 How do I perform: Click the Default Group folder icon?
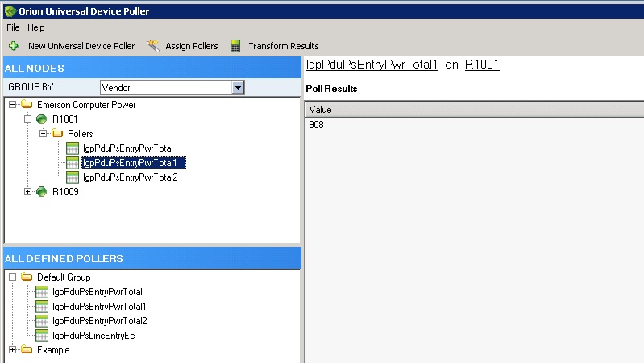[27, 277]
